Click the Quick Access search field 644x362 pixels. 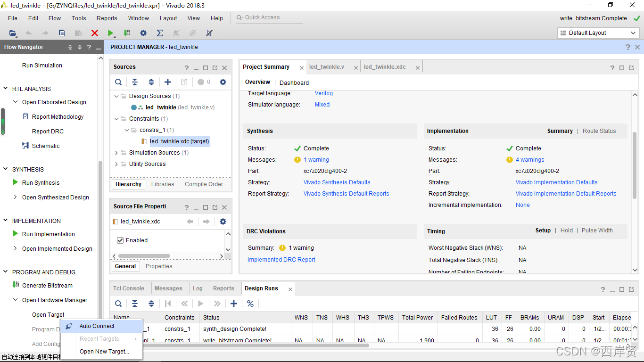[x=269, y=17]
